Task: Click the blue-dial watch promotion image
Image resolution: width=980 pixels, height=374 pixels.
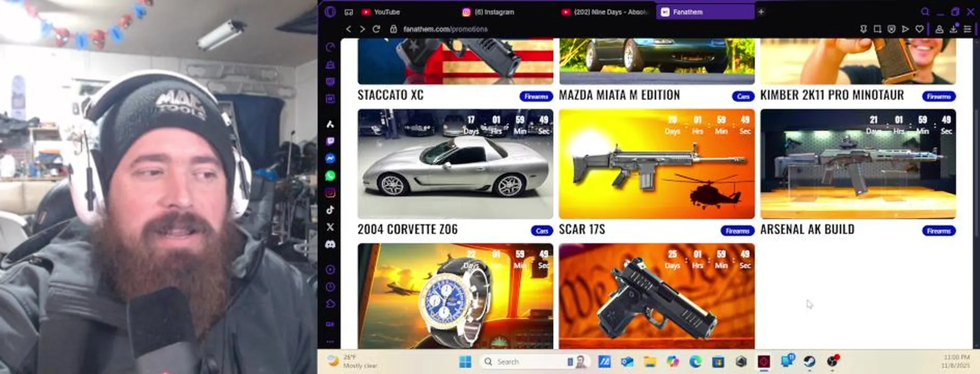Action: [x=455, y=296]
